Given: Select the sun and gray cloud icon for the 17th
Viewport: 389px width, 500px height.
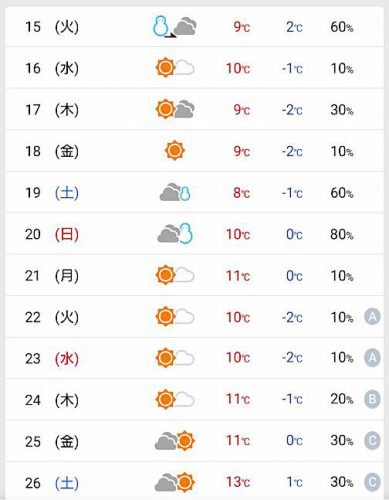Looking at the screenshot, I should (x=175, y=109).
